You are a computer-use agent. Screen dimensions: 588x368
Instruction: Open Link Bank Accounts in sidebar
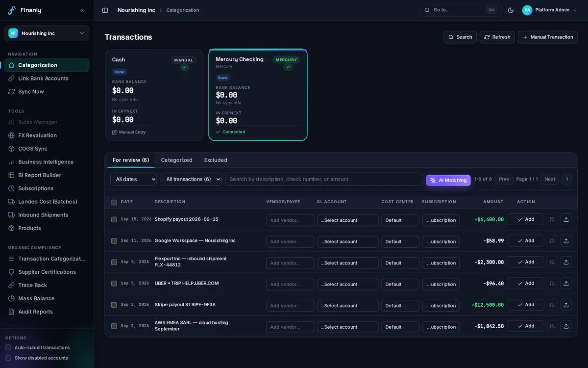(x=47, y=79)
